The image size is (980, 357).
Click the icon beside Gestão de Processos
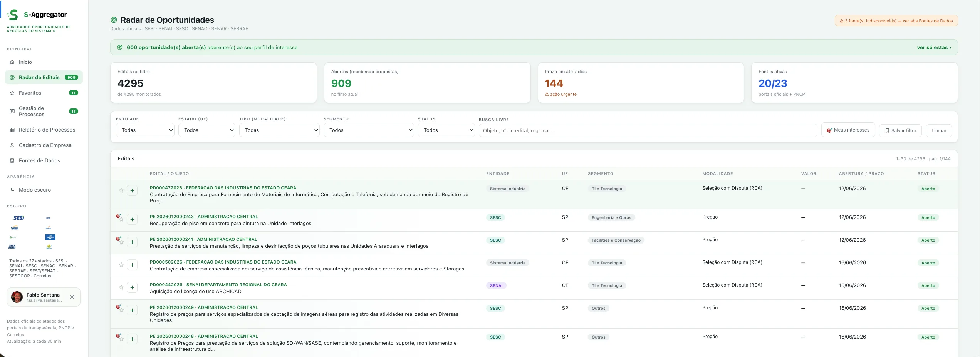12,111
